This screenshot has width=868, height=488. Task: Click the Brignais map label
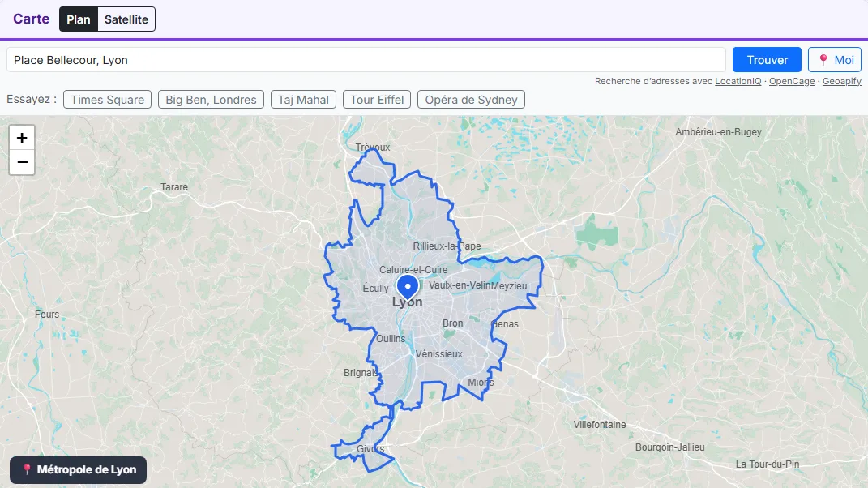click(x=361, y=373)
